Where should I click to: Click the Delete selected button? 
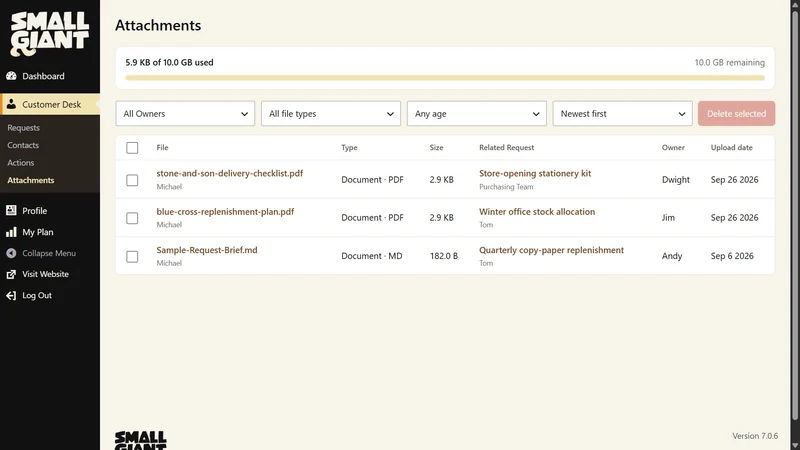pos(736,113)
